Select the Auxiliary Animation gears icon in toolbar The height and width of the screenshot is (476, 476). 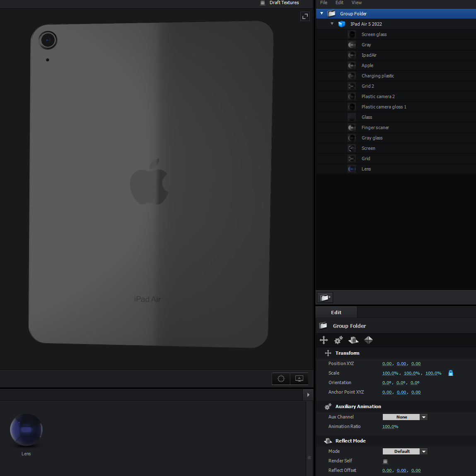coord(338,340)
